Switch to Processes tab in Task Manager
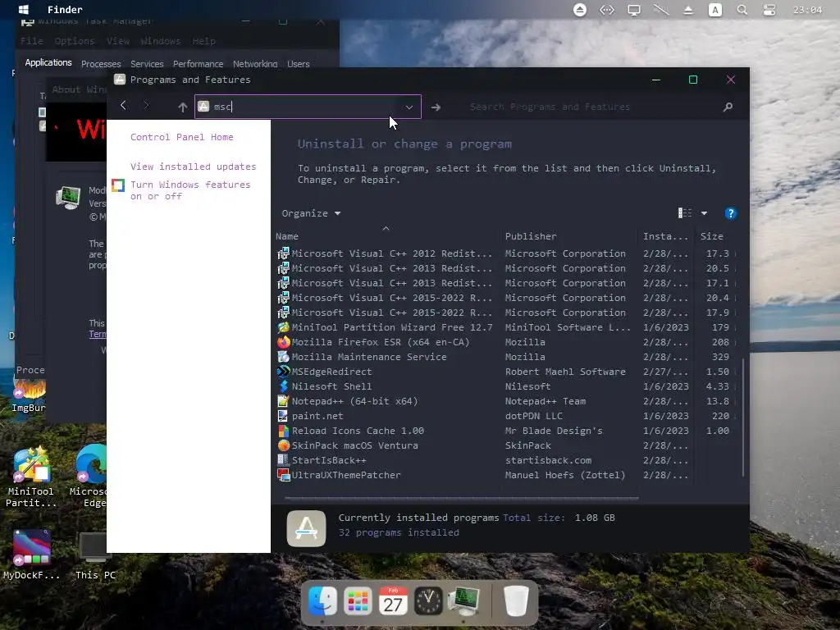This screenshot has width=840, height=630. [x=101, y=64]
